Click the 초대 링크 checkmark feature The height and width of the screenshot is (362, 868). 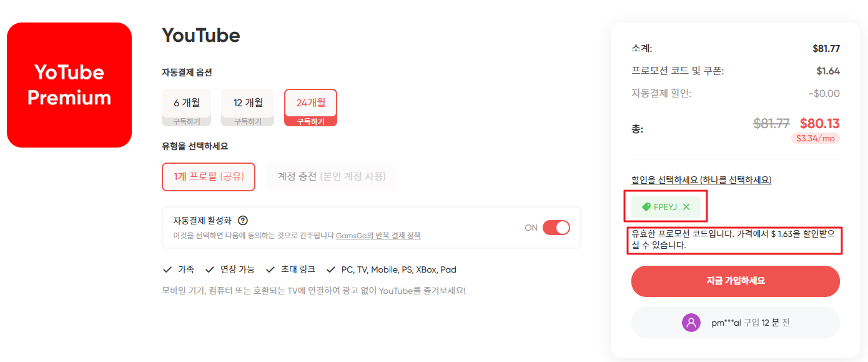pyautogui.click(x=290, y=269)
